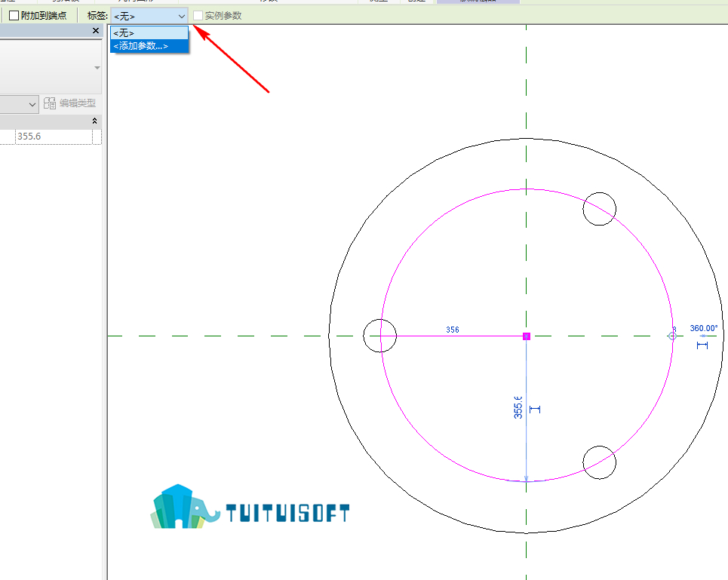Screen dimensions: 728x580
Task: Click the 355.6 value field in properties
Action: click(x=54, y=137)
